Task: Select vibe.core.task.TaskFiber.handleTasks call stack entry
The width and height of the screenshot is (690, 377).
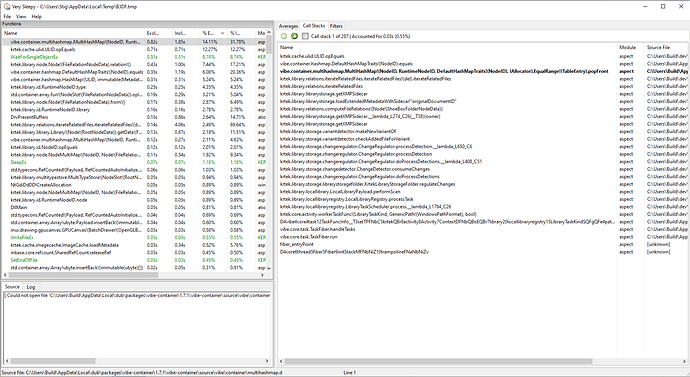Action: (483, 229)
